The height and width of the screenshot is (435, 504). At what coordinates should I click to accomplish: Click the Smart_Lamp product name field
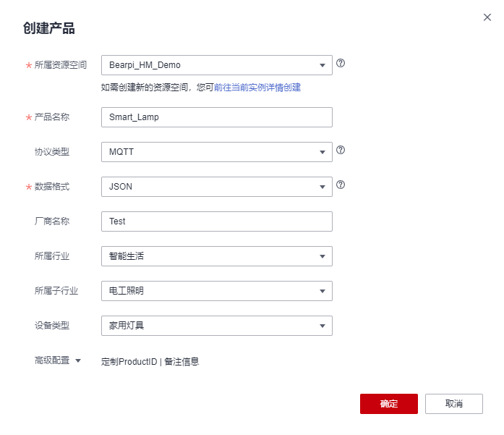[216, 117]
